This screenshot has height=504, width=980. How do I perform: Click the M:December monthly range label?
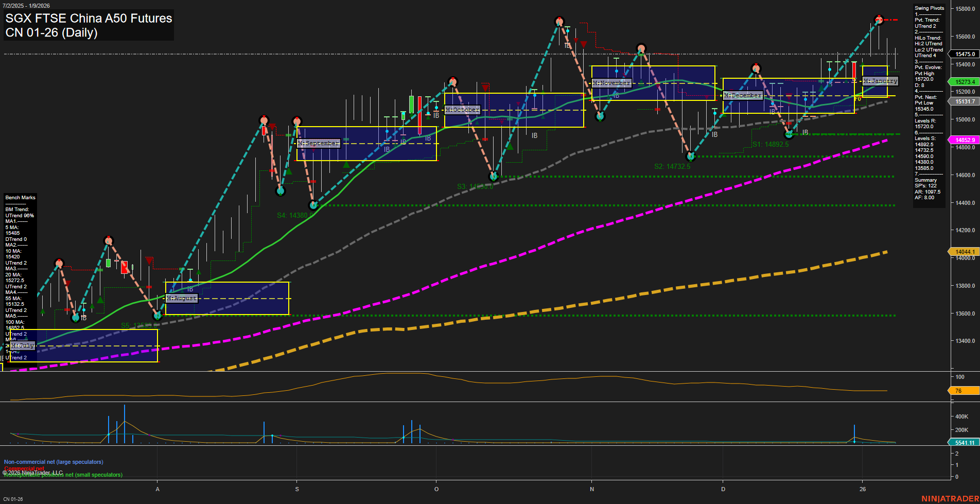(x=743, y=95)
